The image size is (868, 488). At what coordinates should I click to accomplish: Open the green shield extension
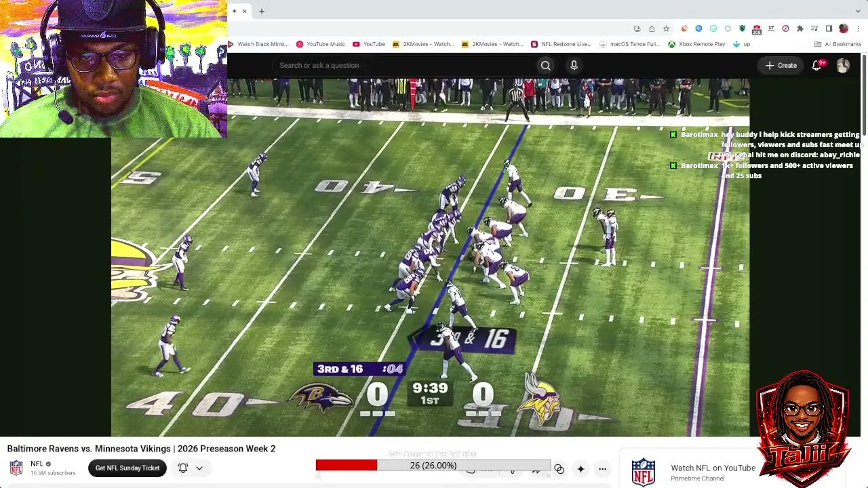pos(743,28)
